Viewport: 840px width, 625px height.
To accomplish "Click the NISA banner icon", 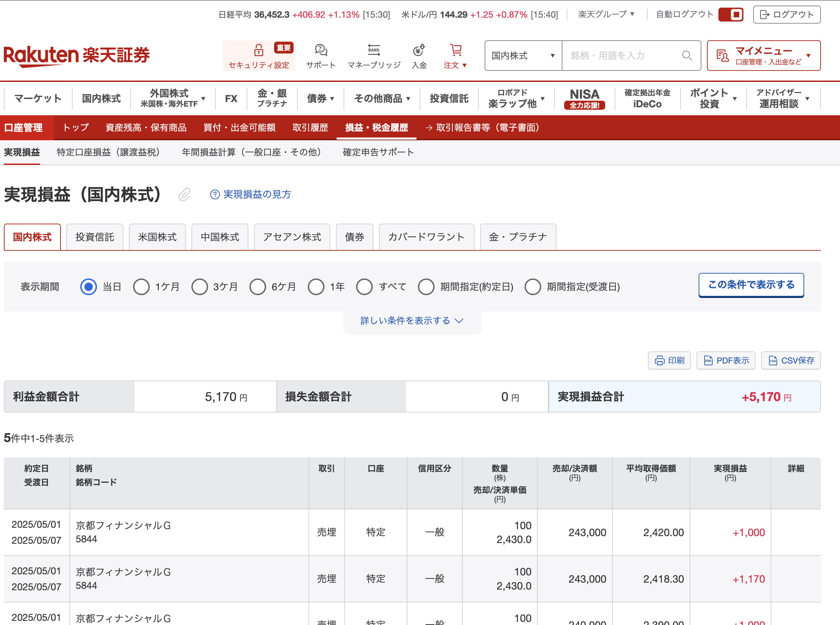I will click(x=584, y=98).
